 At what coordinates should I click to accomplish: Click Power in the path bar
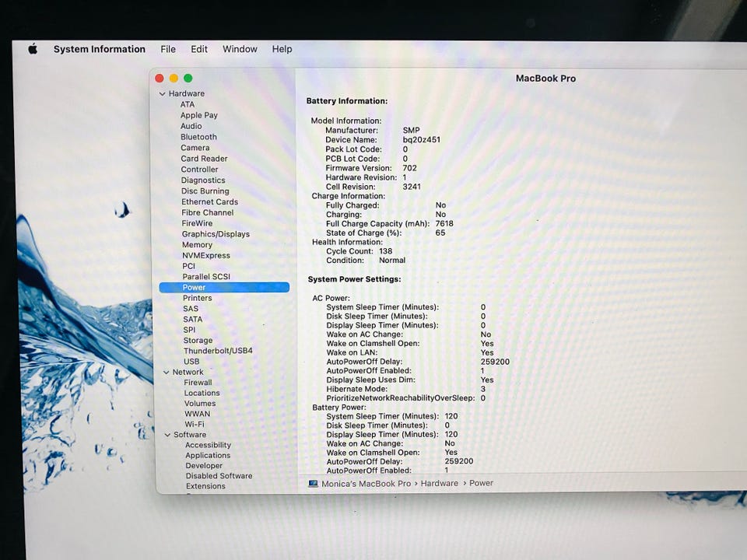coord(481,483)
